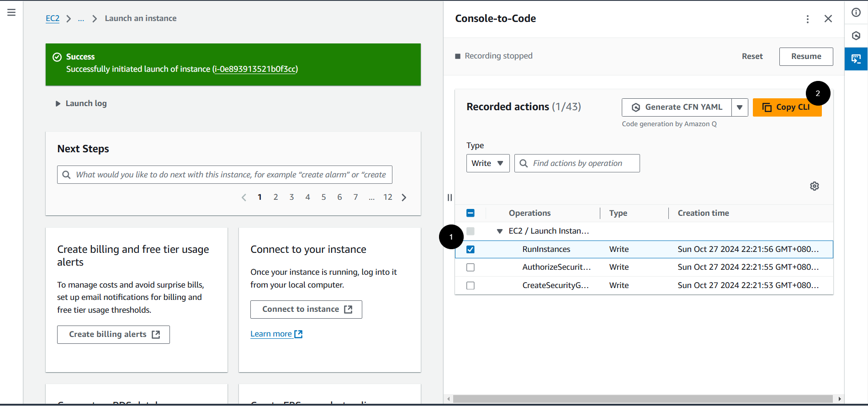Viewport: 868px width, 406px height.
Task: Go to page 5 of Next Steps
Action: (323, 197)
